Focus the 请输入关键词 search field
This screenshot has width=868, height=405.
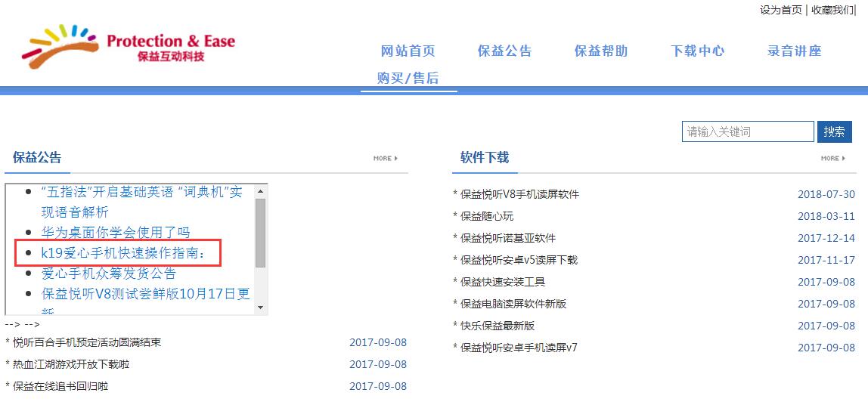(748, 131)
